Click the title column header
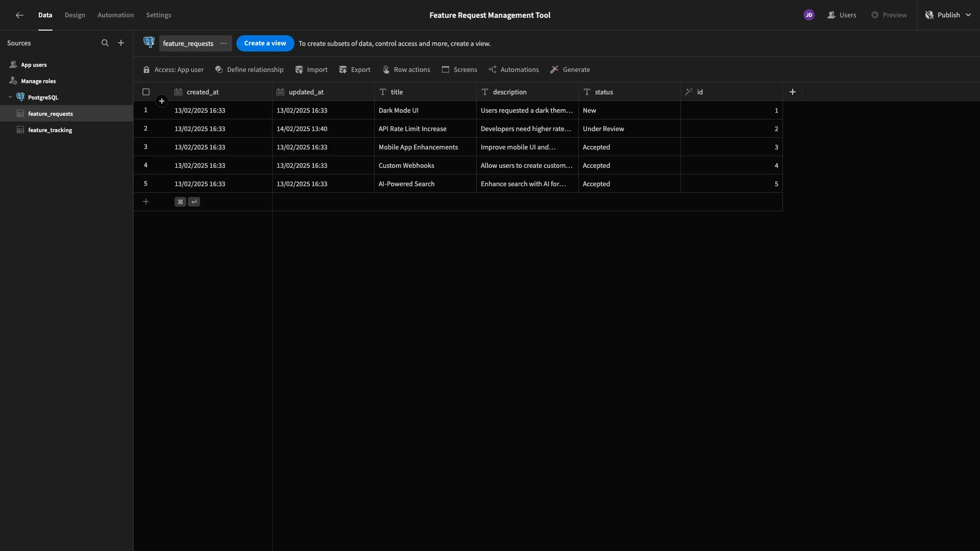Viewport: 980px width, 551px height. click(x=425, y=92)
